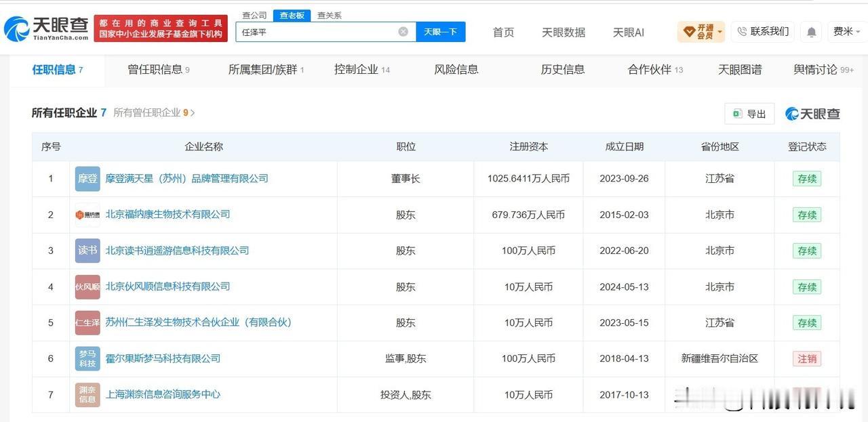Open 霍尔果斯梦马科技有限公司 link

coord(163,358)
